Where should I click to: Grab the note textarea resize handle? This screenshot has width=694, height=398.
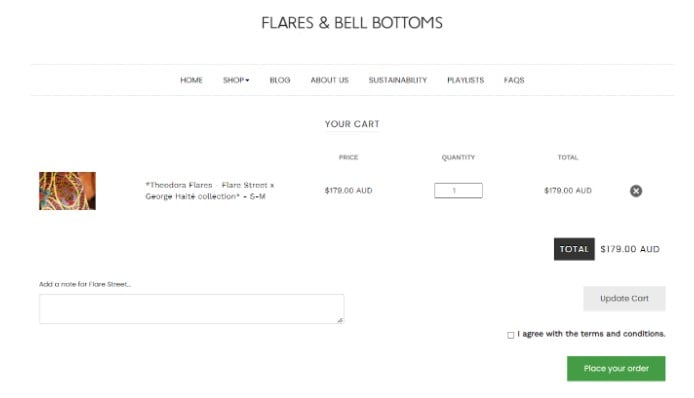click(340, 320)
